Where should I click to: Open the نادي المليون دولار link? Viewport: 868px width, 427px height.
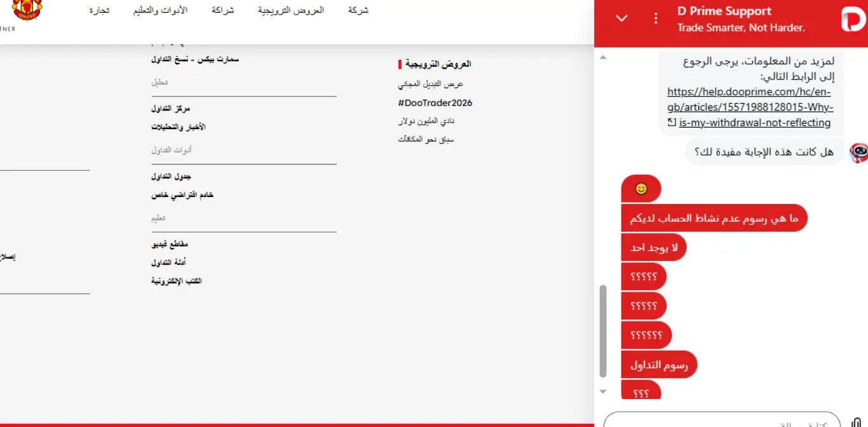(426, 121)
